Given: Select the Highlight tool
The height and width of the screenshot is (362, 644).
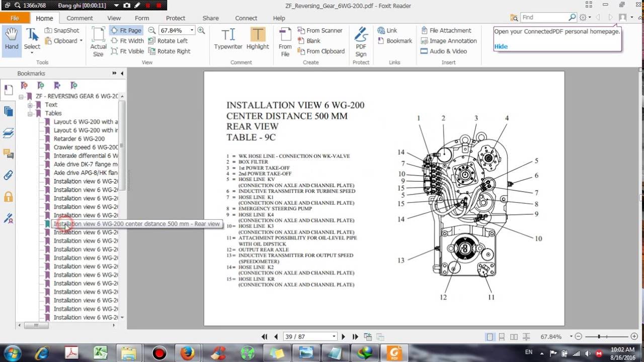Looking at the screenshot, I should pyautogui.click(x=258, y=39).
